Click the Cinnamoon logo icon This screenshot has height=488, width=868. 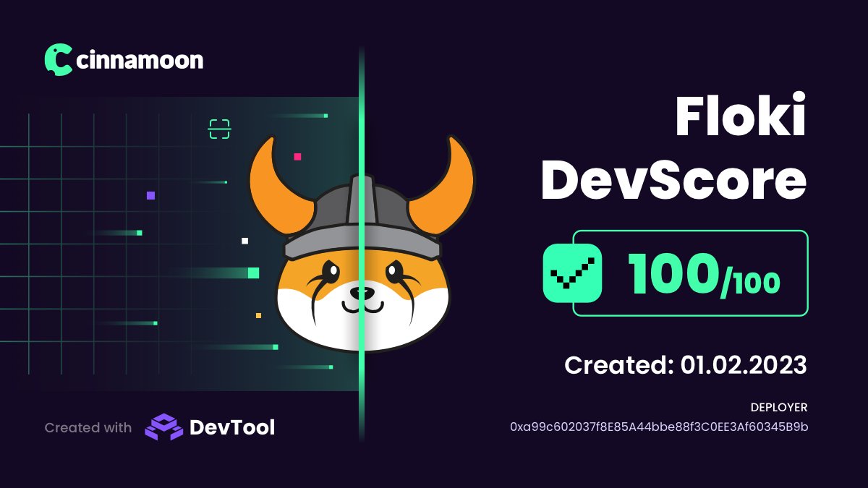[59, 60]
